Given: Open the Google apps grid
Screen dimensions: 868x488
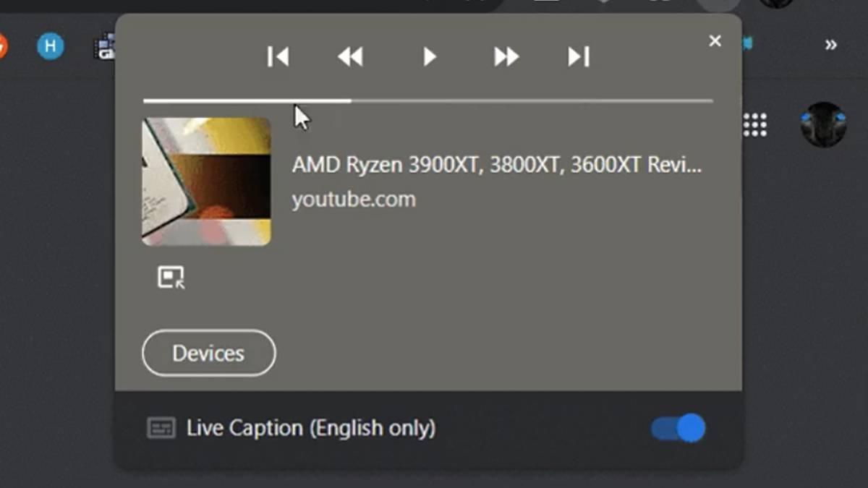Looking at the screenshot, I should click(x=754, y=125).
